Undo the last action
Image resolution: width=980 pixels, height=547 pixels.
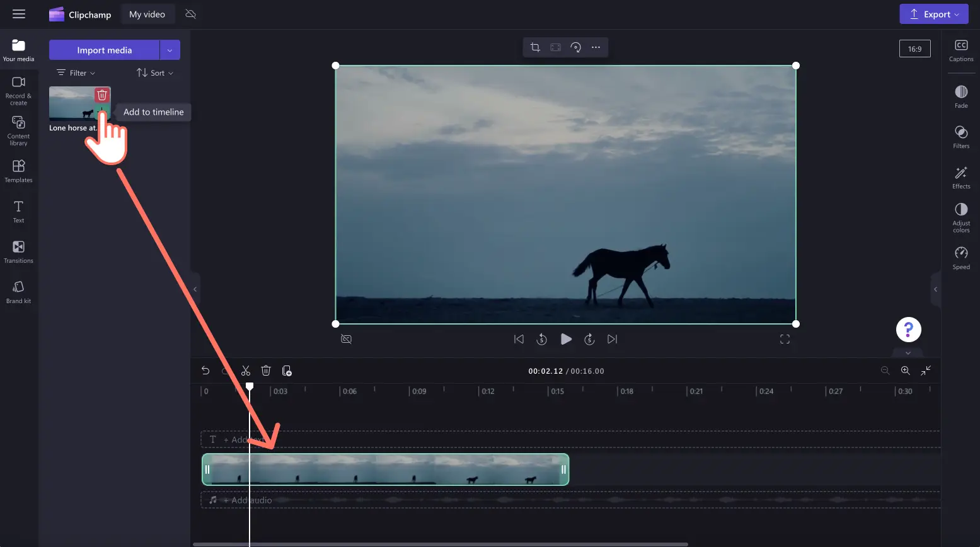(x=205, y=371)
